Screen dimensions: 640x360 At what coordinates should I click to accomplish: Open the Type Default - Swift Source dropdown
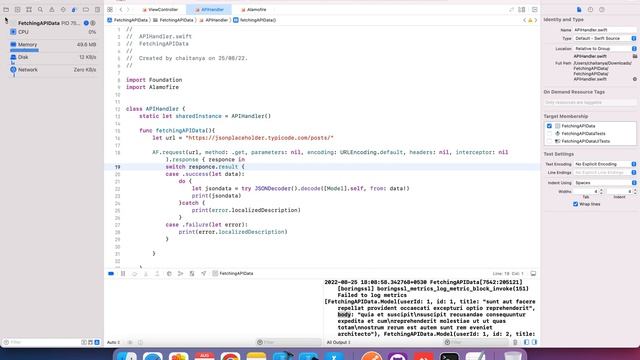605,38
